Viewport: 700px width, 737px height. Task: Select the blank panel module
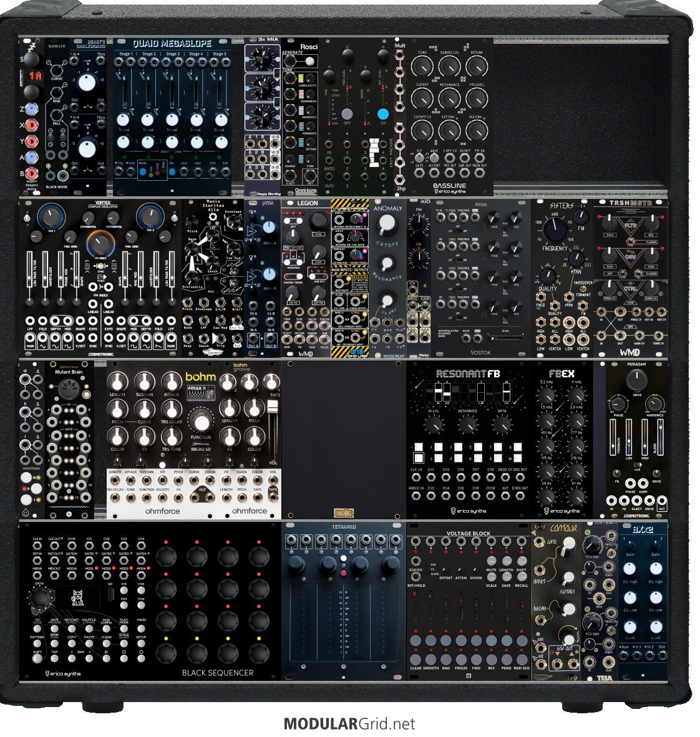[344, 440]
